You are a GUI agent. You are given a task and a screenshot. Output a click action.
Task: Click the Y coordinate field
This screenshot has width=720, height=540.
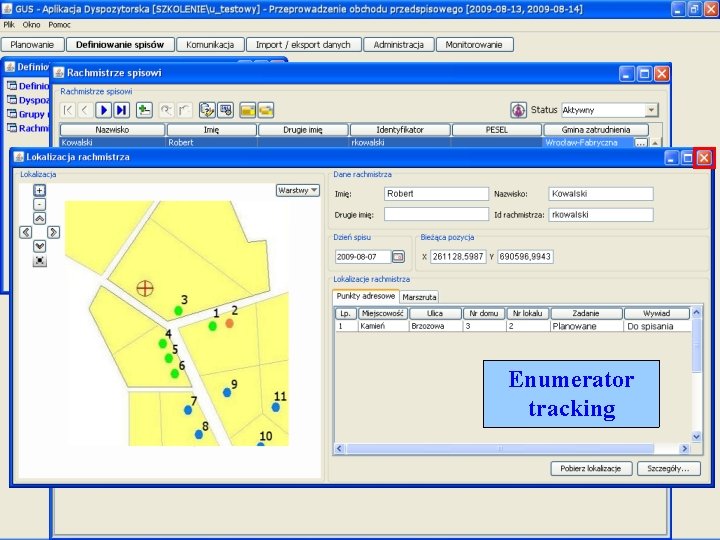coord(525,257)
